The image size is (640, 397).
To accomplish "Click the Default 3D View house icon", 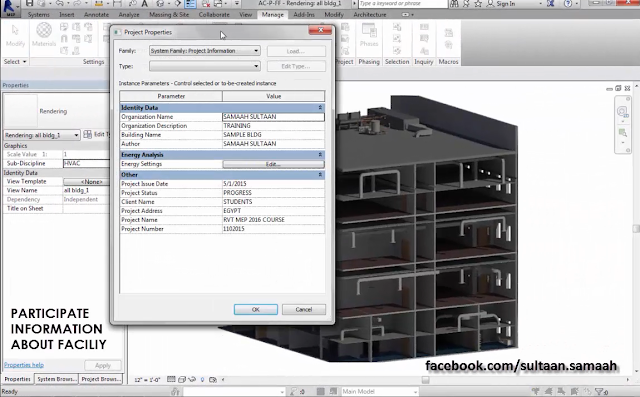I will tap(160, 4).
